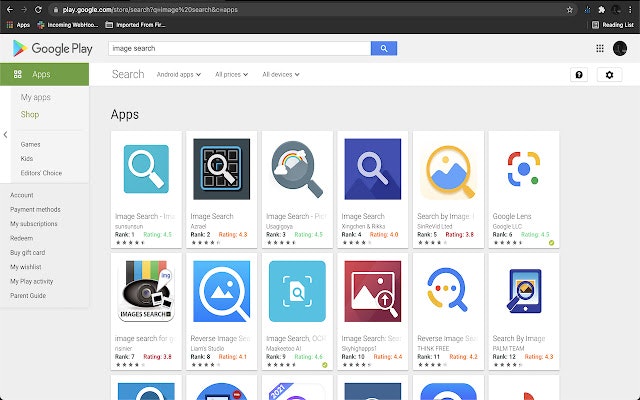Click the Google Lens title text
Image resolution: width=640 pixels, height=400 pixels.
point(512,216)
